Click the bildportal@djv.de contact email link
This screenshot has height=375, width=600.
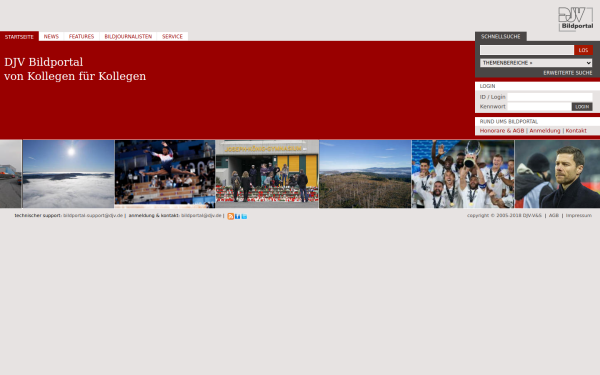(201, 215)
